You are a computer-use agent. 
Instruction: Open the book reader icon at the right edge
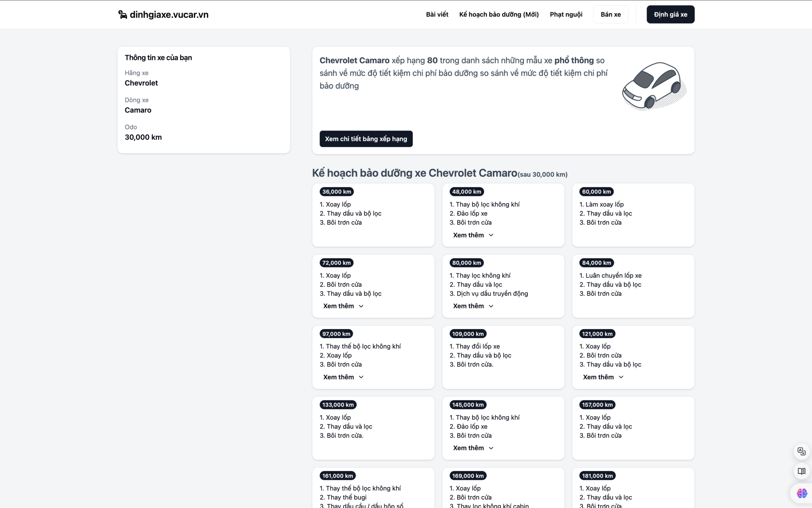(x=801, y=471)
